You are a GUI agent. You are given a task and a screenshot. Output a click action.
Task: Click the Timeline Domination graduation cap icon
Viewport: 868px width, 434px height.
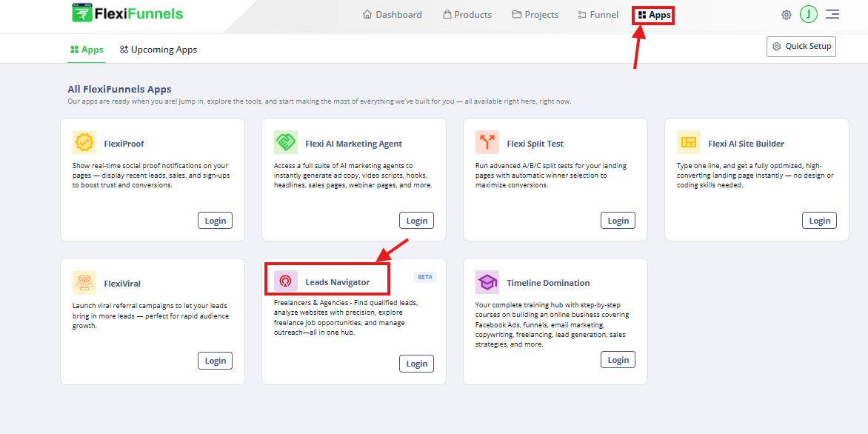487,282
